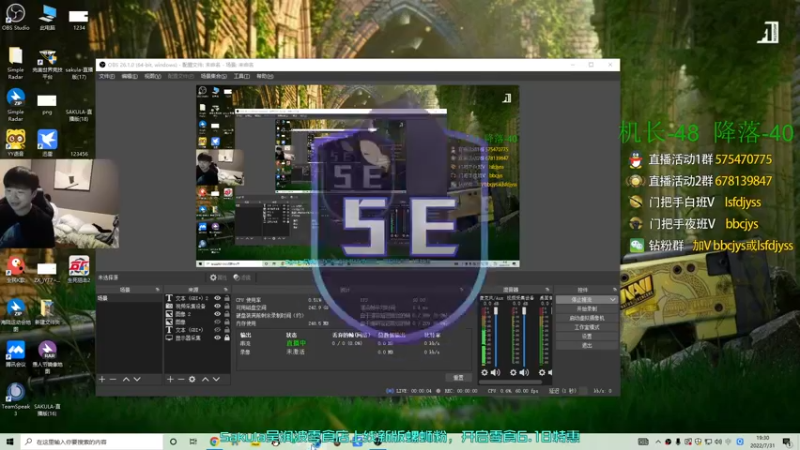Open YY语音 desktop shortcut
This screenshot has height=450, width=800.
coord(15,143)
